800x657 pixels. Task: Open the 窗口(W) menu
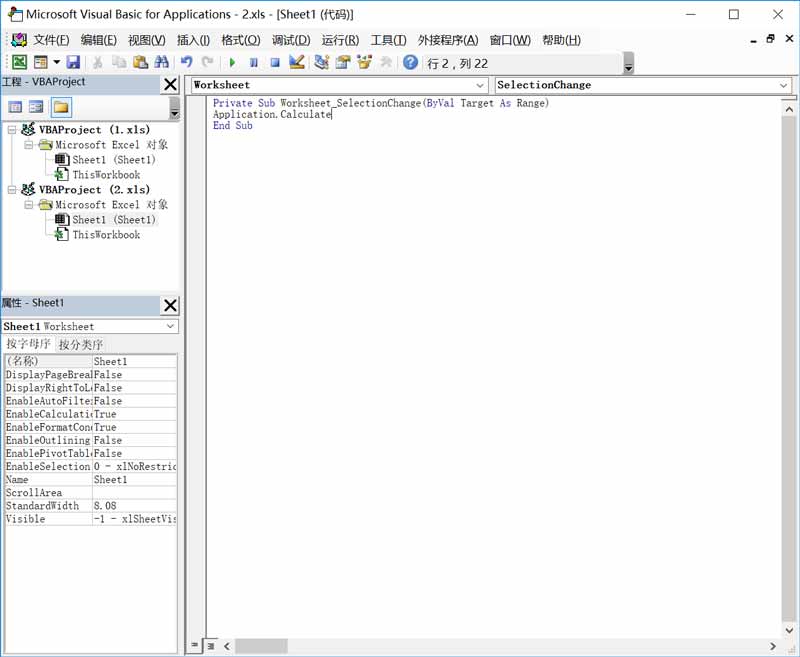tap(510, 40)
